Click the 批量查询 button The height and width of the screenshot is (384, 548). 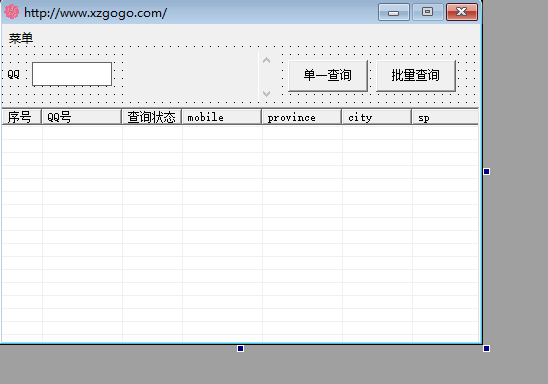[416, 75]
